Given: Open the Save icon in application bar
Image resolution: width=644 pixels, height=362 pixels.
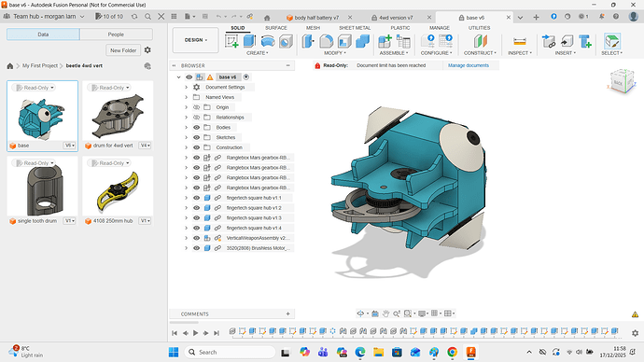Looking at the screenshot, I should pos(204,17).
